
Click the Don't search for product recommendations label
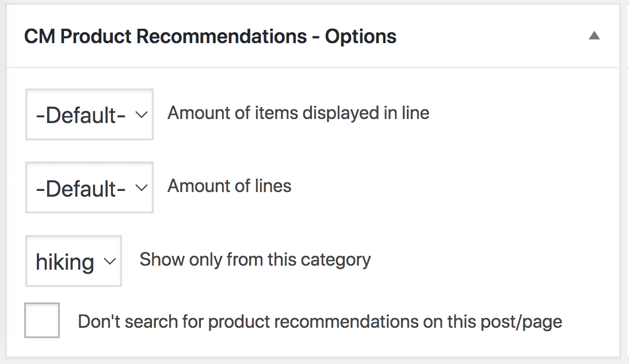click(x=319, y=321)
